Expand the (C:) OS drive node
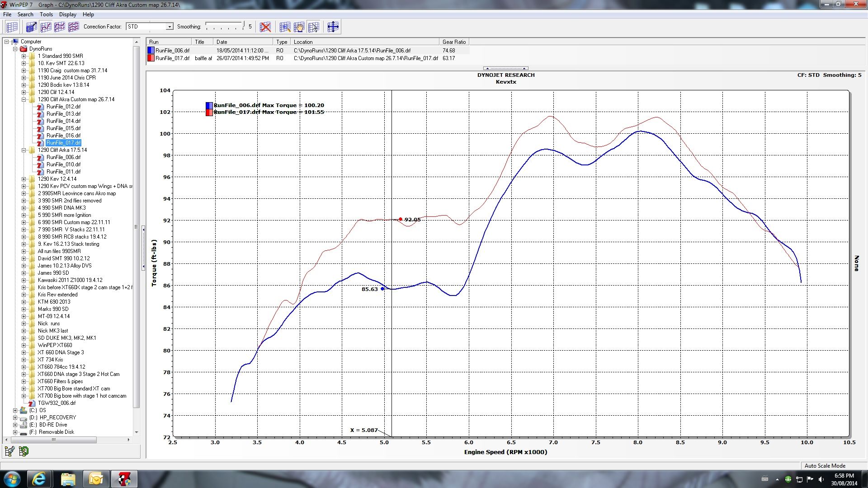Image resolution: width=868 pixels, height=488 pixels. tap(15, 410)
